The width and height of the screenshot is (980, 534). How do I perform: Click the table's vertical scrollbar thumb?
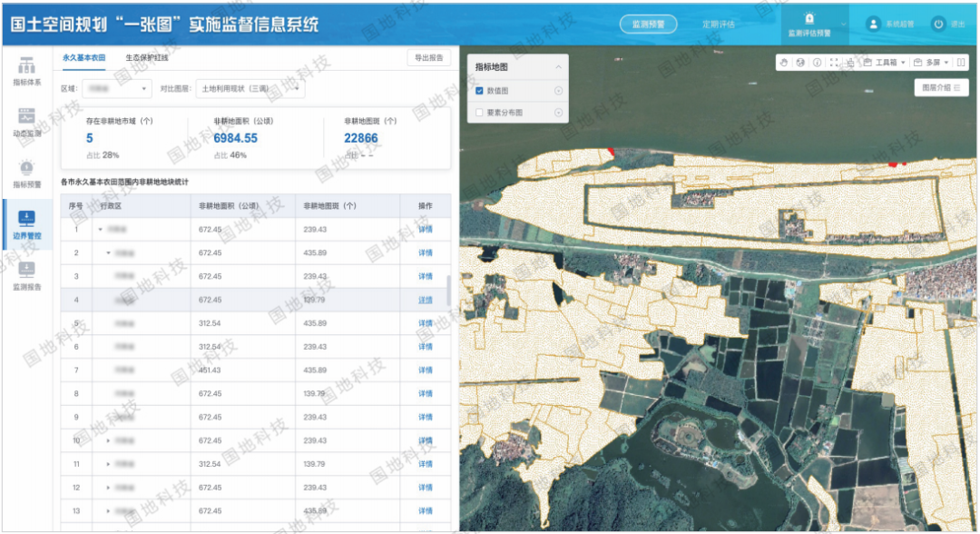tap(448, 290)
